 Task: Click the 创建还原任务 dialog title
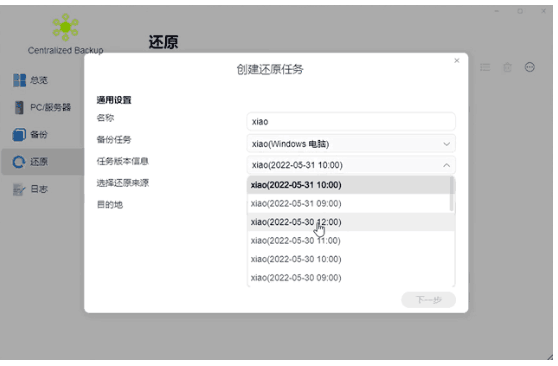pyautogui.click(x=270, y=69)
